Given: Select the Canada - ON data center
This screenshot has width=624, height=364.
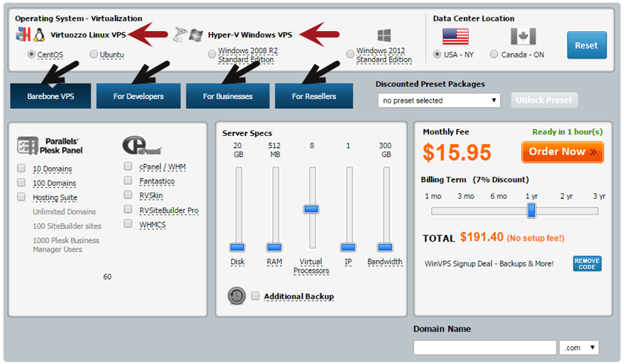Looking at the screenshot, I should (x=494, y=54).
